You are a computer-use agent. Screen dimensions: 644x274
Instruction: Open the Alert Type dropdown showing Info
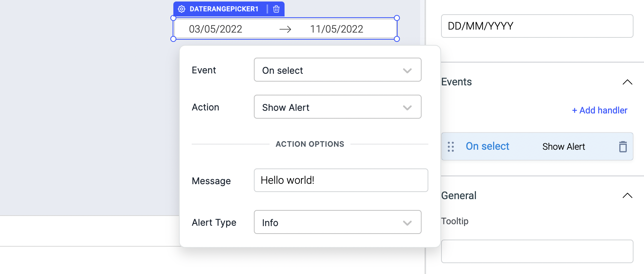coord(337,222)
